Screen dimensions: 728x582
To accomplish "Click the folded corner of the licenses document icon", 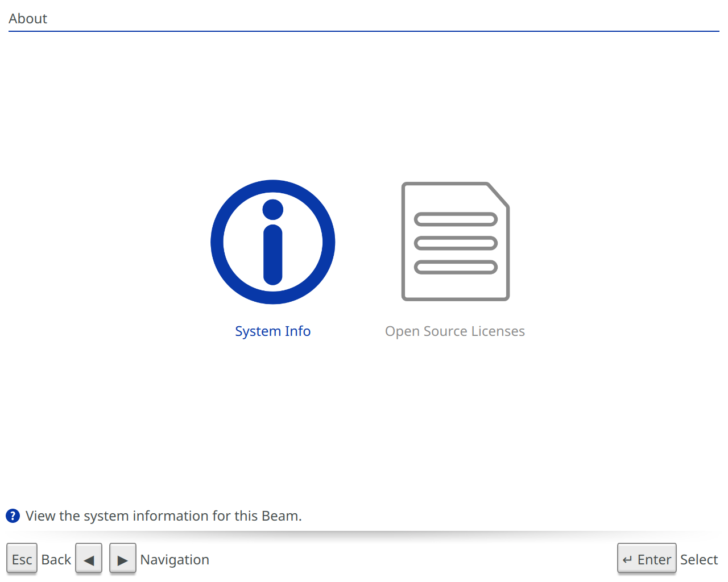I will tap(498, 194).
